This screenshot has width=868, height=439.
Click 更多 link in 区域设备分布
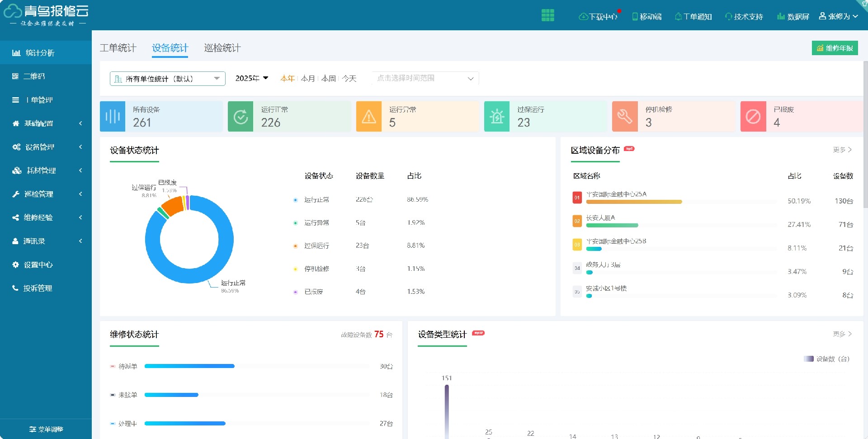[x=842, y=150]
